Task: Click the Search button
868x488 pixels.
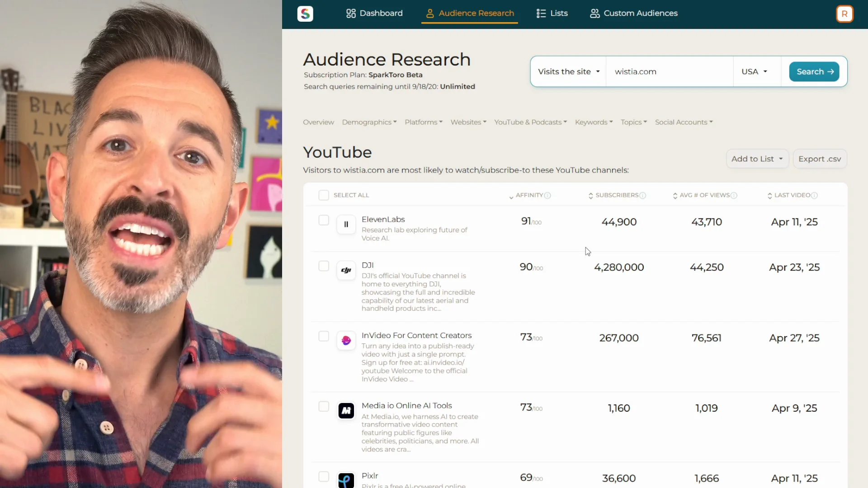Action: tap(814, 71)
